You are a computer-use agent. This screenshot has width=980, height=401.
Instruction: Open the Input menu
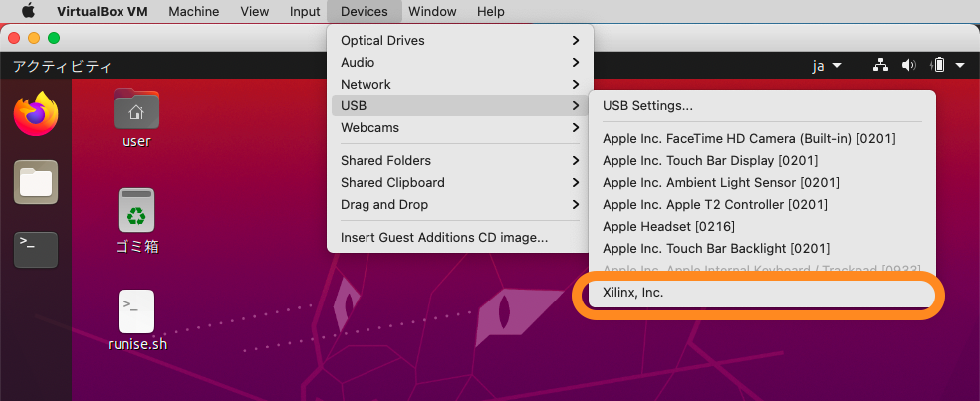pos(305,11)
